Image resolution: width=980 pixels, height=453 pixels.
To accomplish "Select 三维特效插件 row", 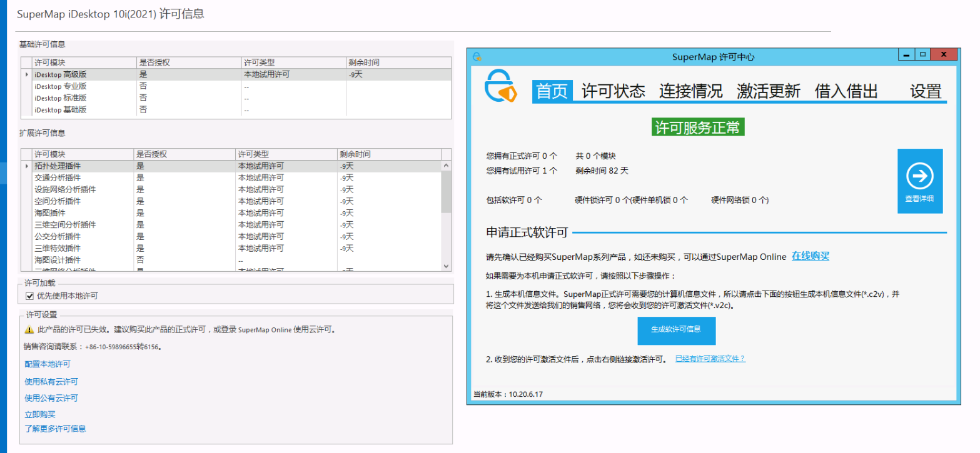I will 231,248.
